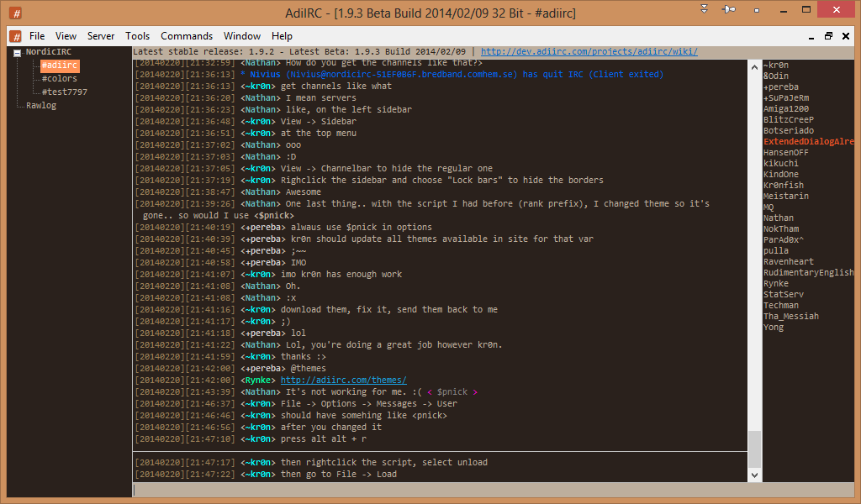Open the View menu
The height and width of the screenshot is (504, 861).
66,36
